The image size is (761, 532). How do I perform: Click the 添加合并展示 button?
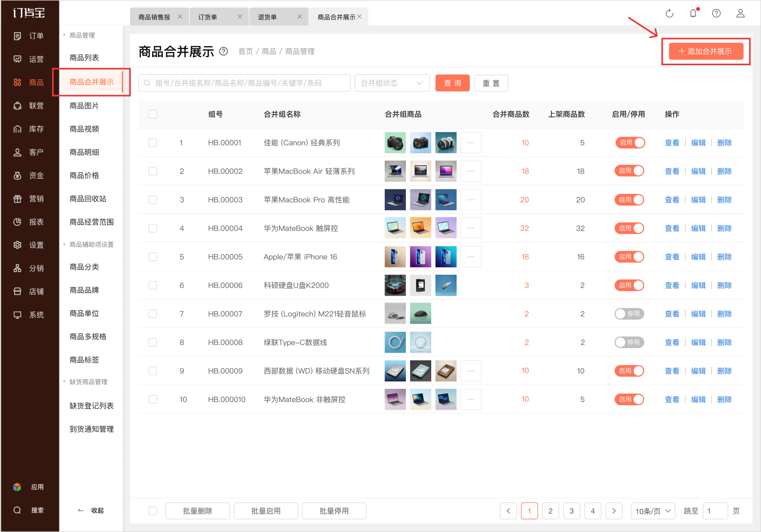706,51
